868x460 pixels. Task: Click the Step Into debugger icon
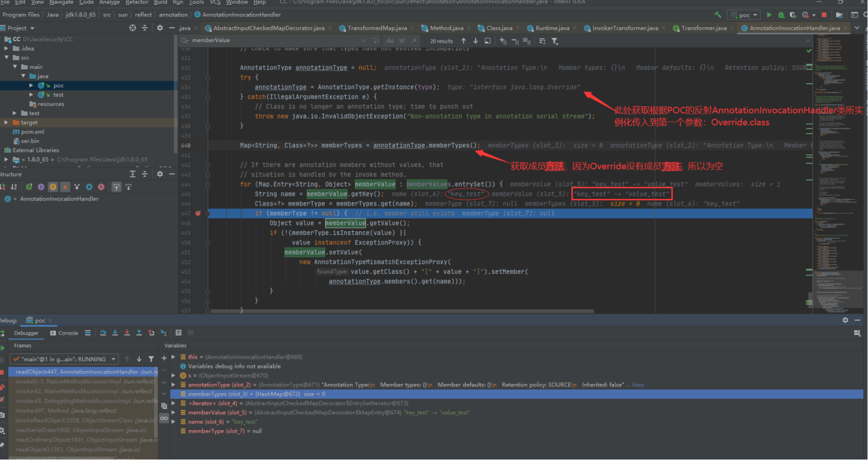115,333
